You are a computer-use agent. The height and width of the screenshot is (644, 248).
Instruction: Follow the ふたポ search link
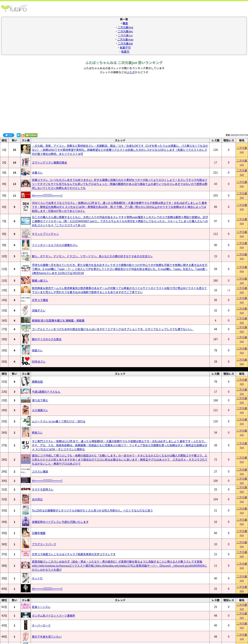tap(131, 72)
